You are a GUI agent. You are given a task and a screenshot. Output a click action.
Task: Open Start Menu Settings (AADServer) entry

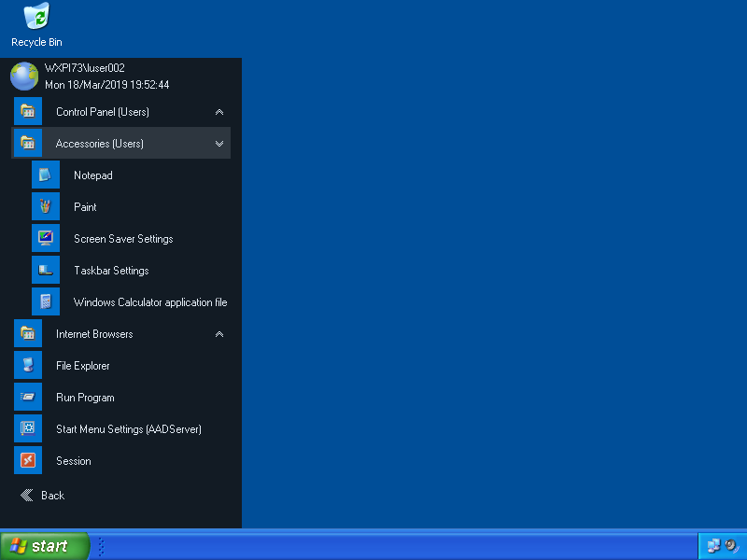point(129,429)
